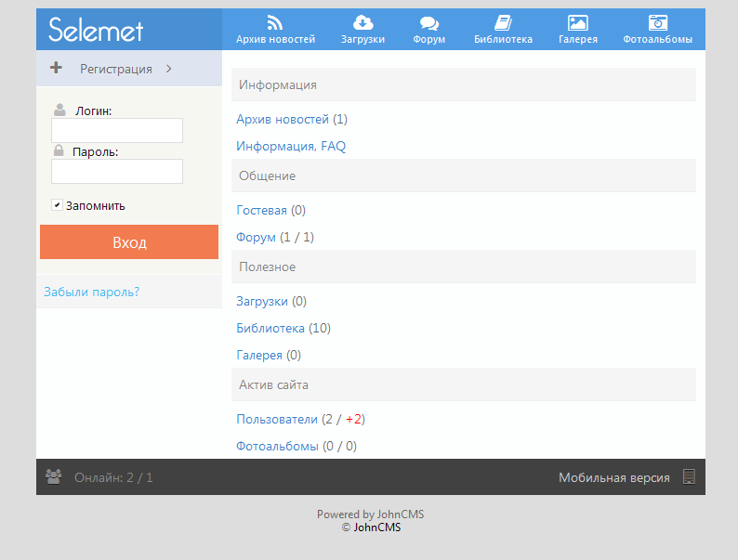Open Библиотека in top navigation
This screenshot has height=560, width=738.
click(503, 39)
